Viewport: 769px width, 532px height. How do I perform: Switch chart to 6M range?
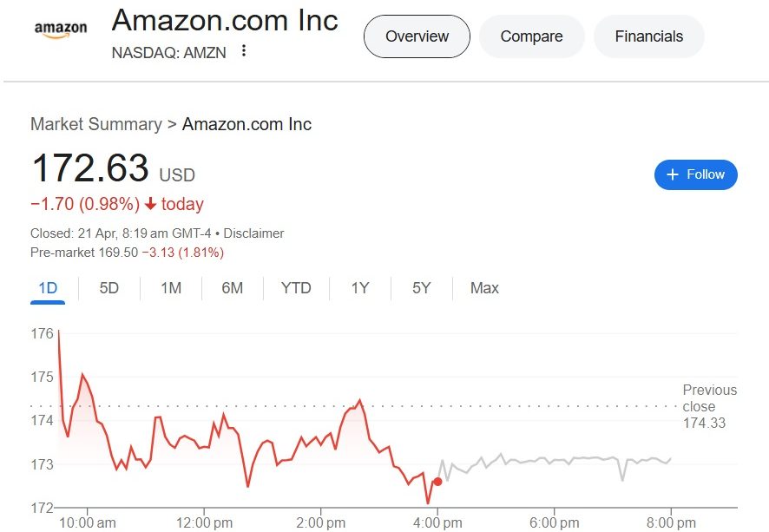click(x=232, y=288)
